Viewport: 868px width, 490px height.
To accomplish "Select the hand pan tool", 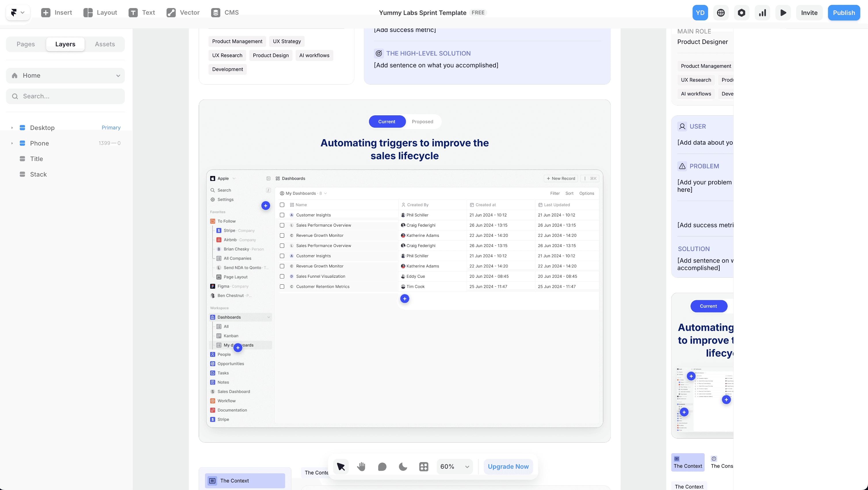I will (361, 466).
